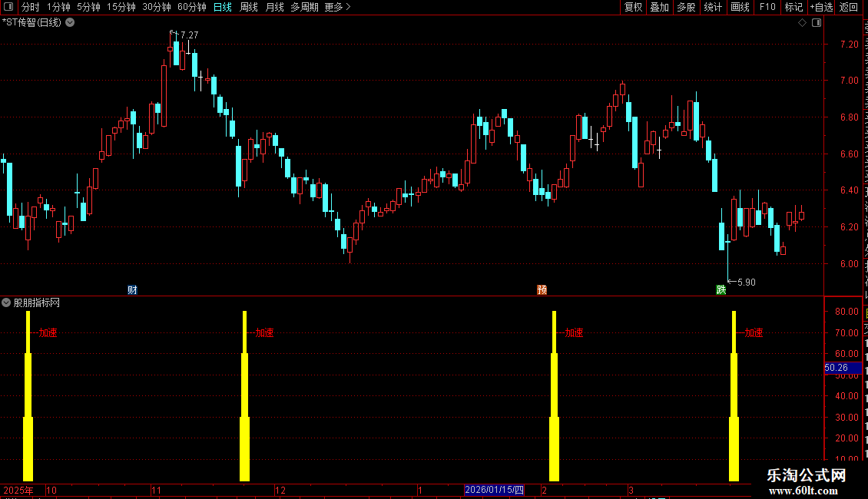868x499 pixels.
Task: Click the 返回 back button
Action: coord(849,7)
